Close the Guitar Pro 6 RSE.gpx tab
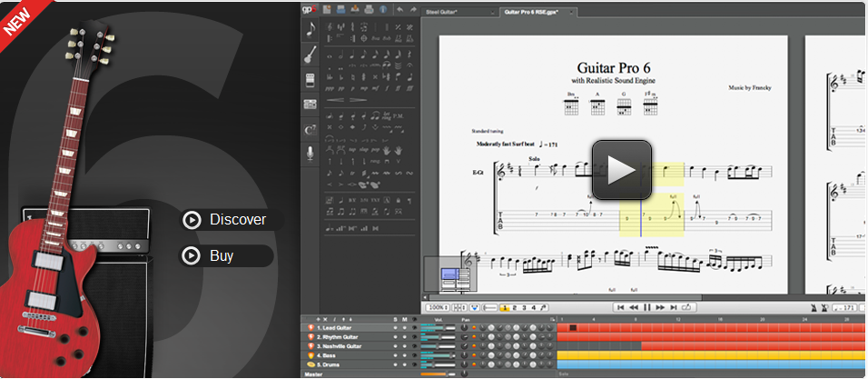868x379 pixels. pos(571,13)
